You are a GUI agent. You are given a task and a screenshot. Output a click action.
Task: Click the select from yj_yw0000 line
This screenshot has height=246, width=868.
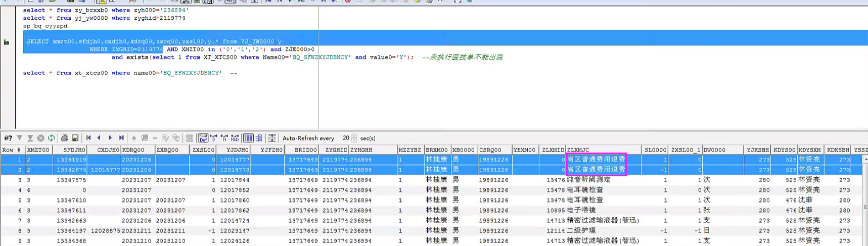pos(104,18)
